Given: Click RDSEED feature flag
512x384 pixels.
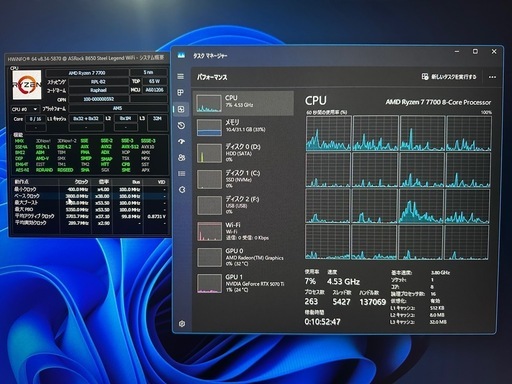Looking at the screenshot, I should tap(65, 170).
